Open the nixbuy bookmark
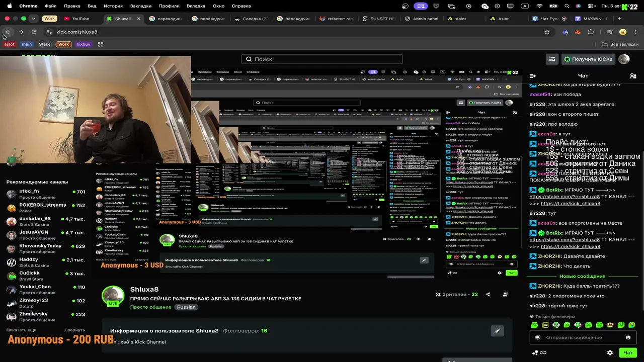 point(83,44)
